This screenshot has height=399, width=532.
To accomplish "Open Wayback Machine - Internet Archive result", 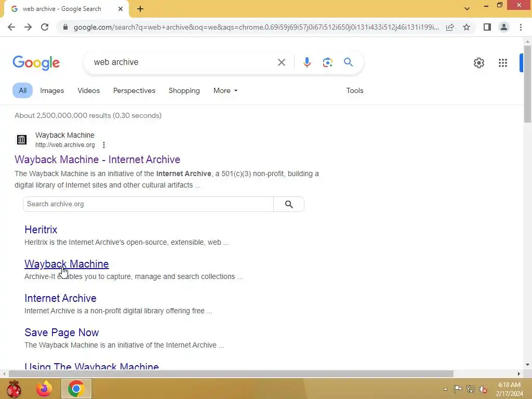I will tap(97, 159).
